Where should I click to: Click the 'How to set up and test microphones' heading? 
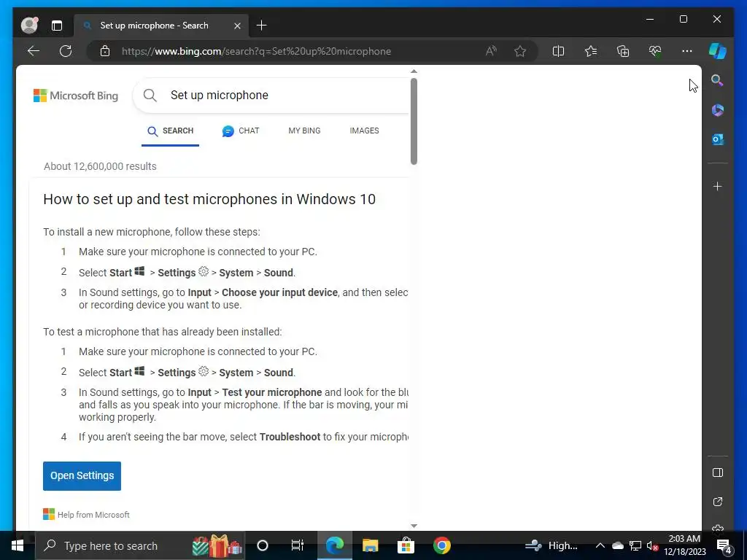click(209, 199)
